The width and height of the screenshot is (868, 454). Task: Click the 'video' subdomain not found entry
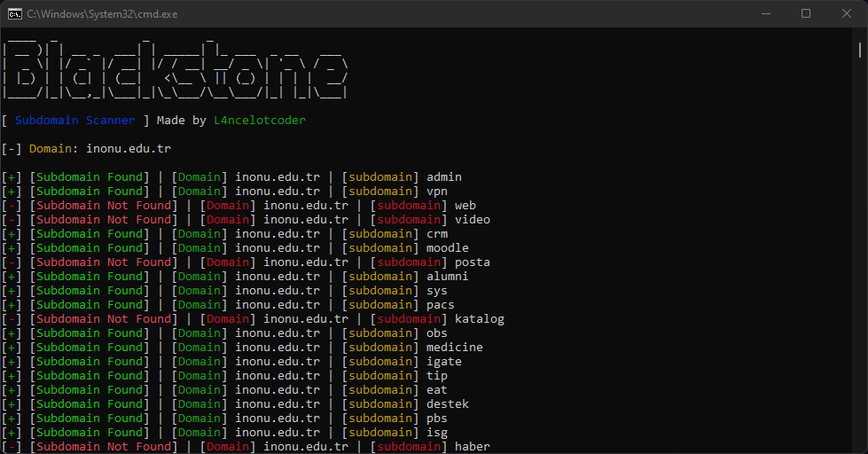(x=473, y=220)
